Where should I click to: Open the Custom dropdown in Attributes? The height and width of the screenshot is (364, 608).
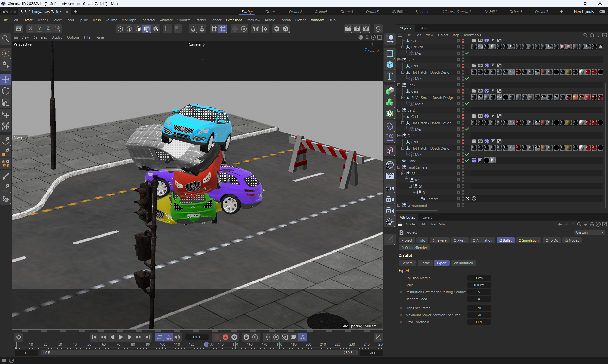[590, 232]
